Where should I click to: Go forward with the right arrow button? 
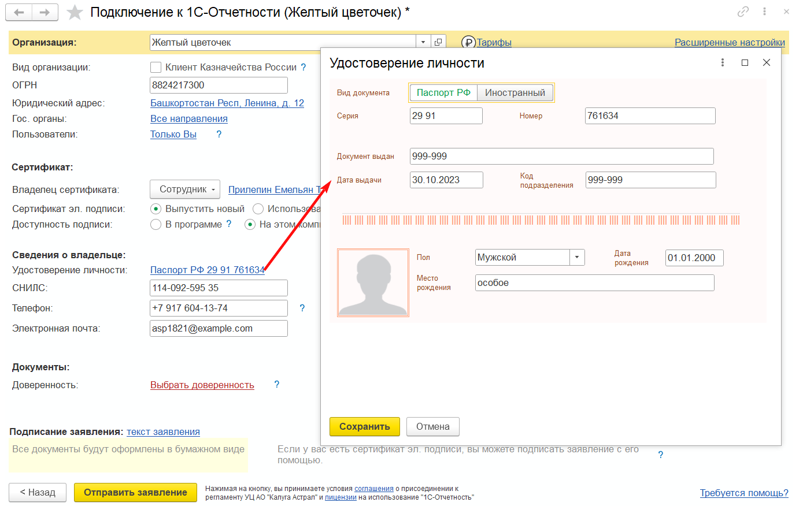(x=45, y=12)
